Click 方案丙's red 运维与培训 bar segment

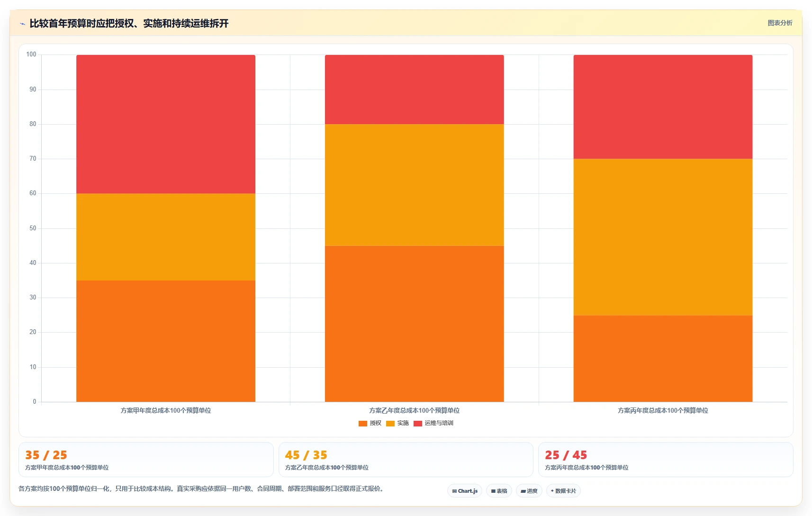click(x=663, y=107)
